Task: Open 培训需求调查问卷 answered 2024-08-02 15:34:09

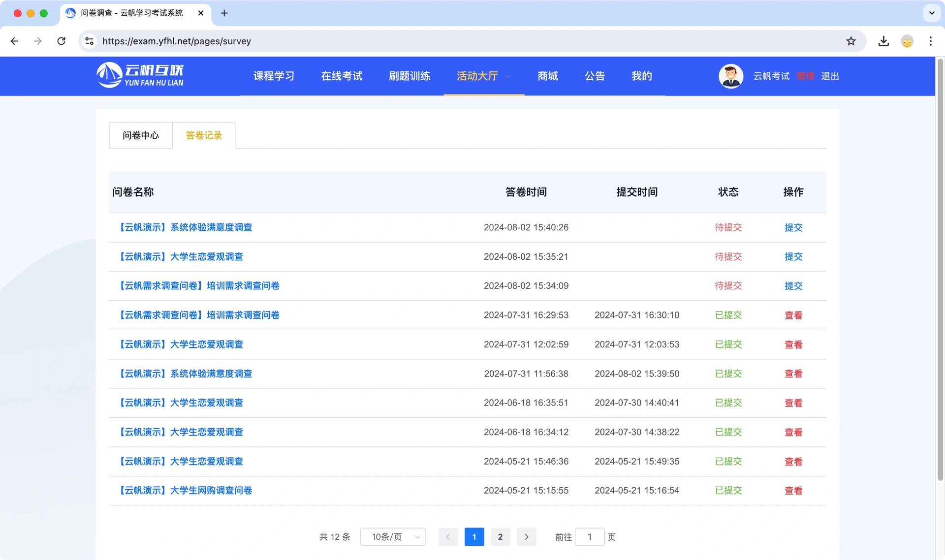Action: click(x=198, y=286)
